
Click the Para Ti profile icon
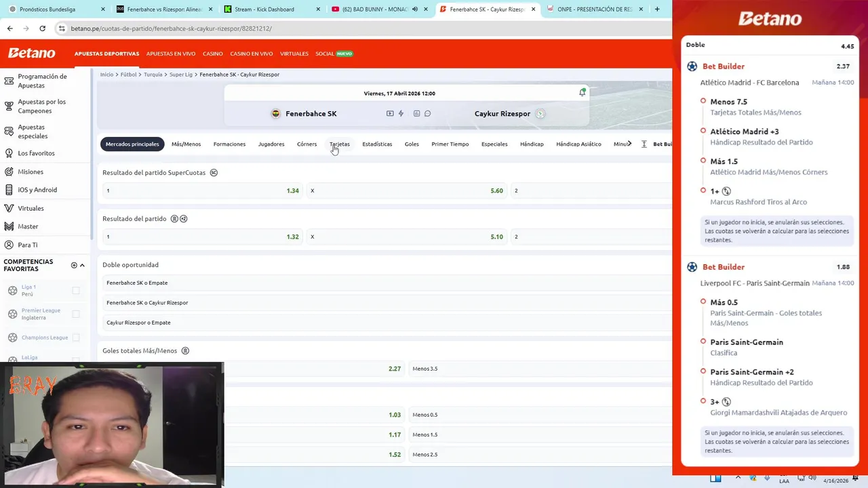click(9, 245)
